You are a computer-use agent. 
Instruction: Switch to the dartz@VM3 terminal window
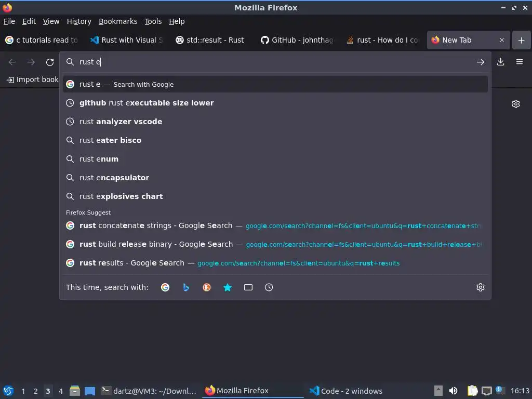coord(149,391)
